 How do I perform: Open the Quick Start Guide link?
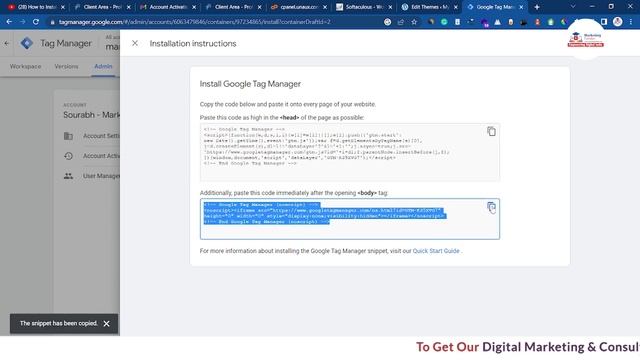[x=436, y=251]
